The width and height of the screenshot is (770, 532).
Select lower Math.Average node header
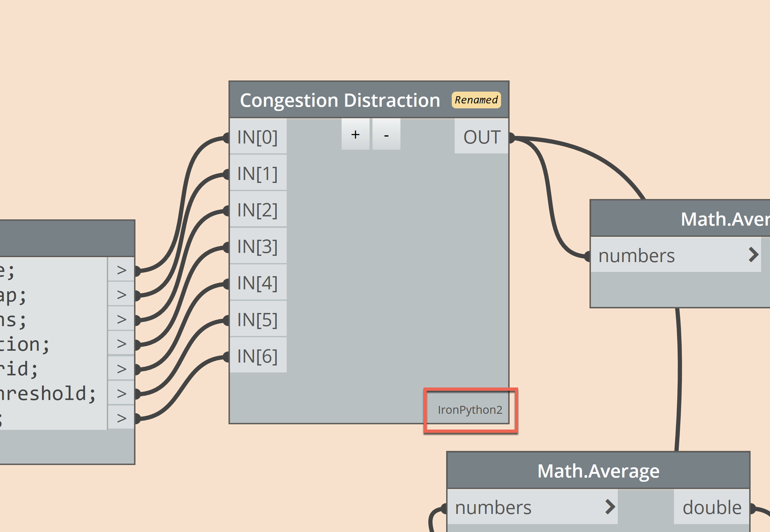(x=598, y=471)
